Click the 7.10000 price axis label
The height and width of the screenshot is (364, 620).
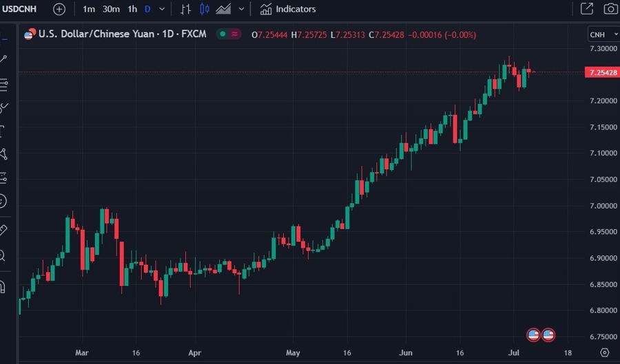603,153
